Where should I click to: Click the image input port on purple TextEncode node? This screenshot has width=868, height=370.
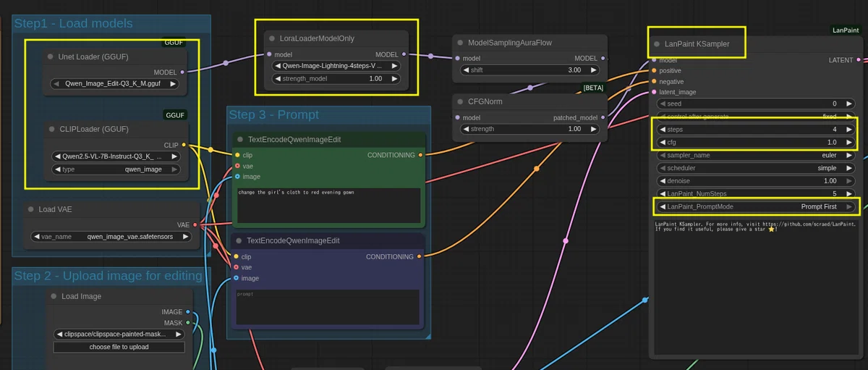236,278
